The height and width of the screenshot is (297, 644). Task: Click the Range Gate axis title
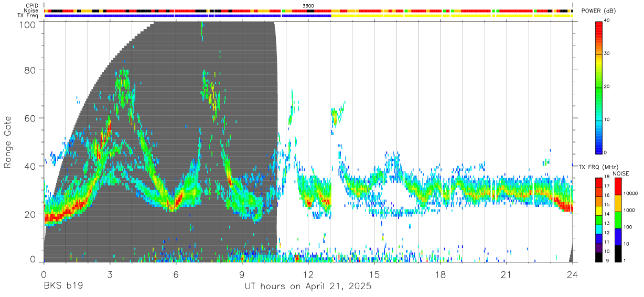pyautogui.click(x=8, y=142)
